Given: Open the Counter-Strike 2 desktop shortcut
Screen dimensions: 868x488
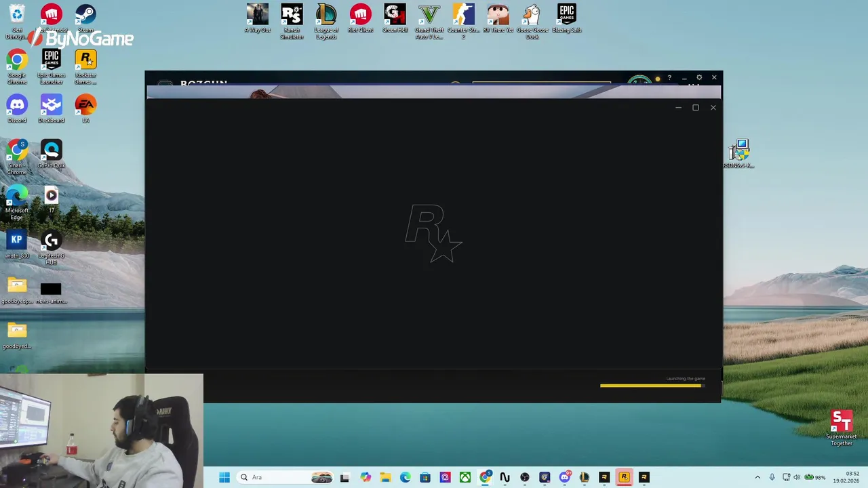Looking at the screenshot, I should [463, 22].
